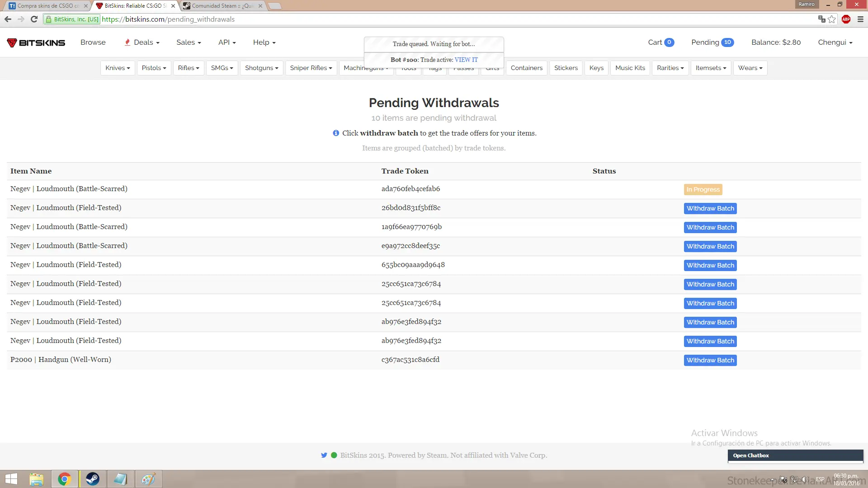The image size is (868, 488).
Task: Expand the Itemsets filter dropdown
Action: (711, 68)
